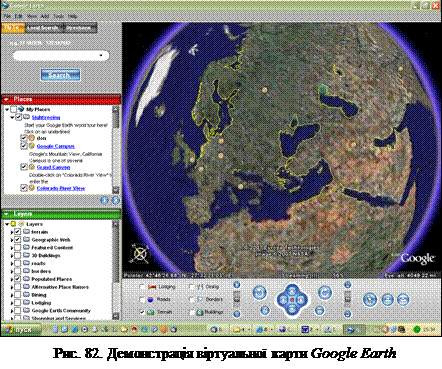Pan the globe down with navigation pad
The height and width of the screenshot is (369, 442).
(292, 309)
